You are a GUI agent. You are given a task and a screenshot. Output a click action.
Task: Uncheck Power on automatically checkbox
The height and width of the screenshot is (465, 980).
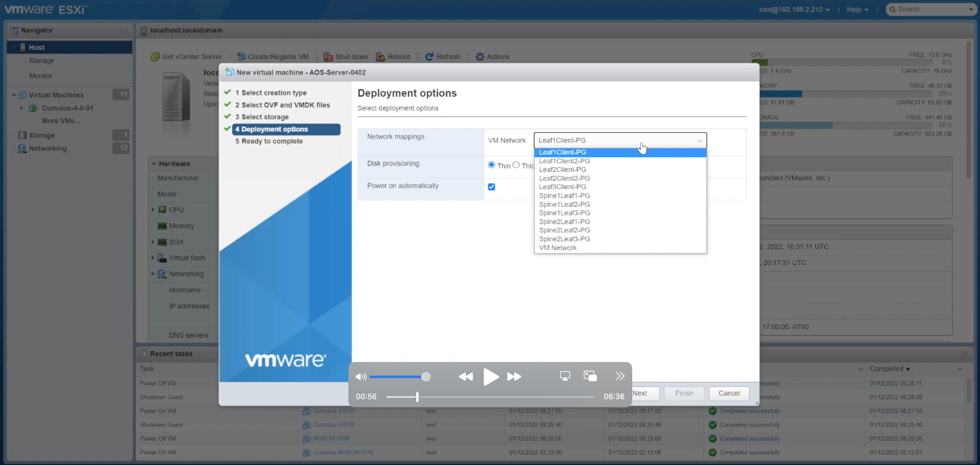[x=492, y=187]
